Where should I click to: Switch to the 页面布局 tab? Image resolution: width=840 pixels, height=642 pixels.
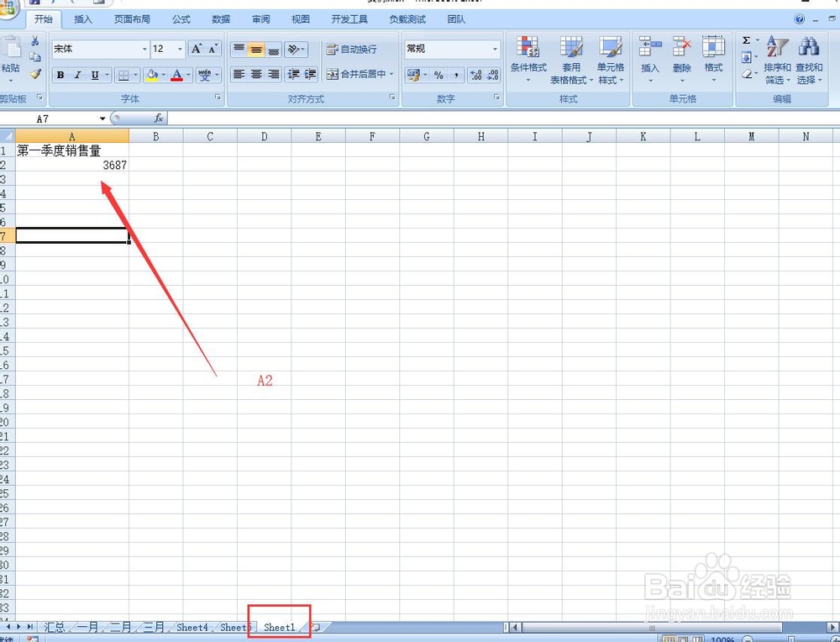[x=132, y=19]
